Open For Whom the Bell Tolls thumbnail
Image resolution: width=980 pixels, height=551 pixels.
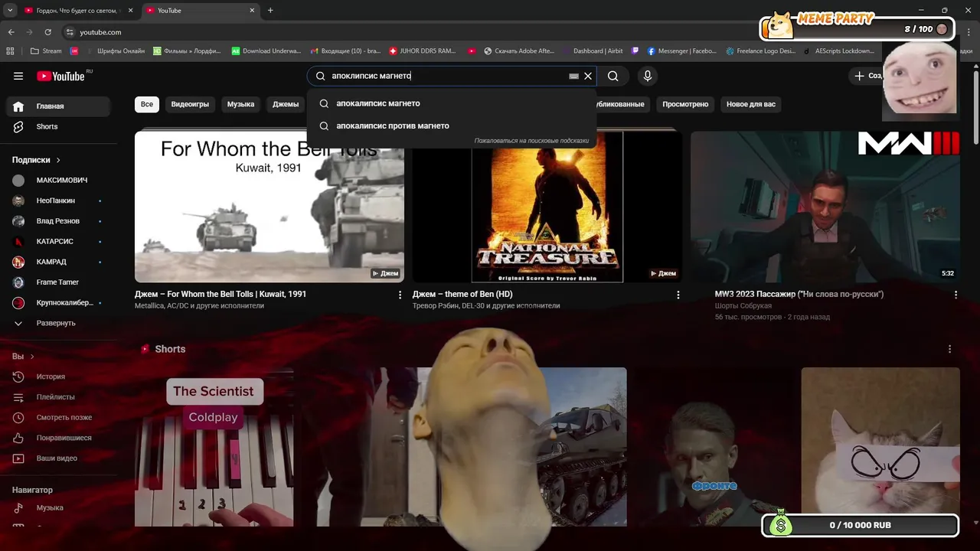pyautogui.click(x=269, y=207)
